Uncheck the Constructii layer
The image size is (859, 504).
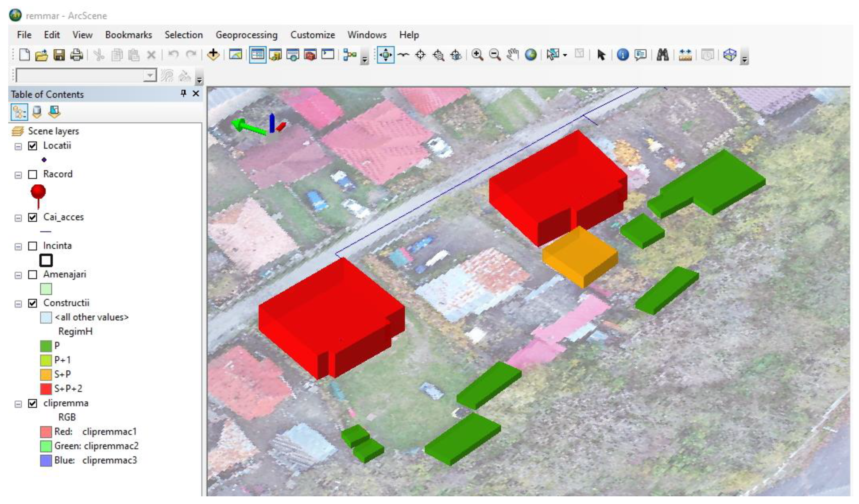click(x=33, y=303)
